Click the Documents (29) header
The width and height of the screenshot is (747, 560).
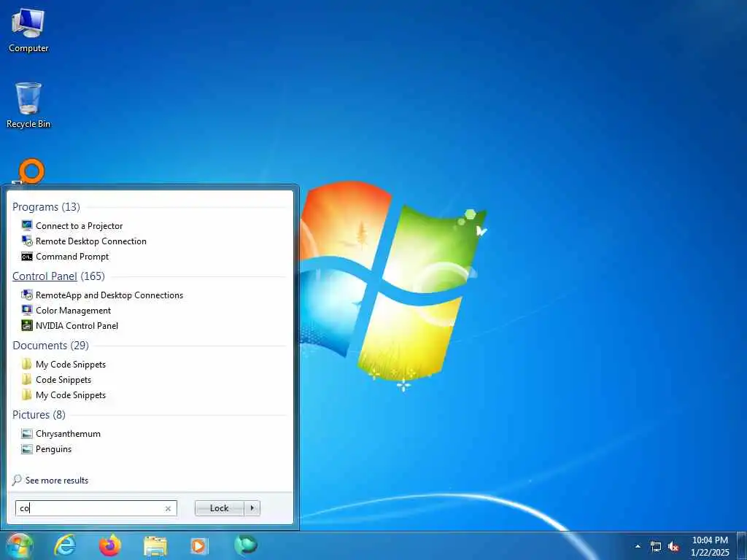pyautogui.click(x=50, y=345)
